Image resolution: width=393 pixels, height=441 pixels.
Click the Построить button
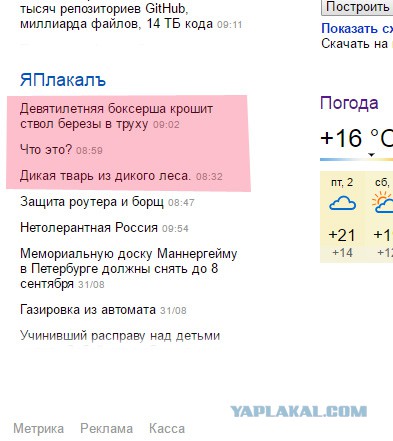(x=357, y=7)
